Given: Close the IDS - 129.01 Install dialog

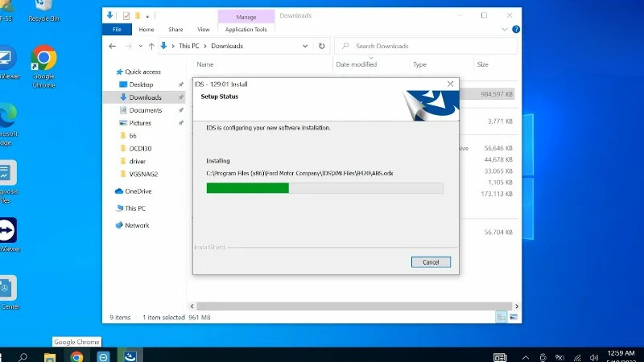Looking at the screenshot, I should [x=450, y=84].
